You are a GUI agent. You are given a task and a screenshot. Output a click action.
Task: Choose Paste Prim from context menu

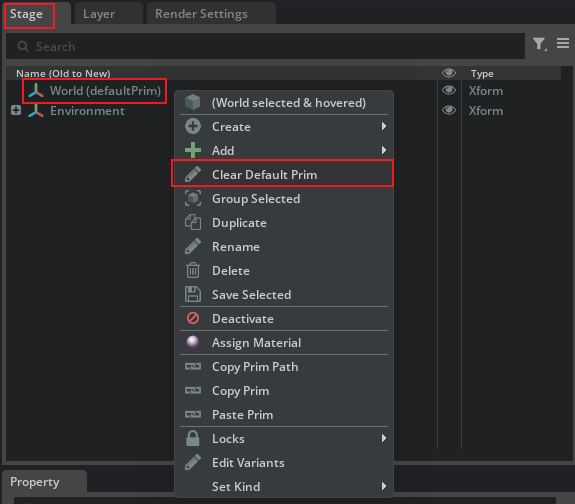tap(284, 414)
